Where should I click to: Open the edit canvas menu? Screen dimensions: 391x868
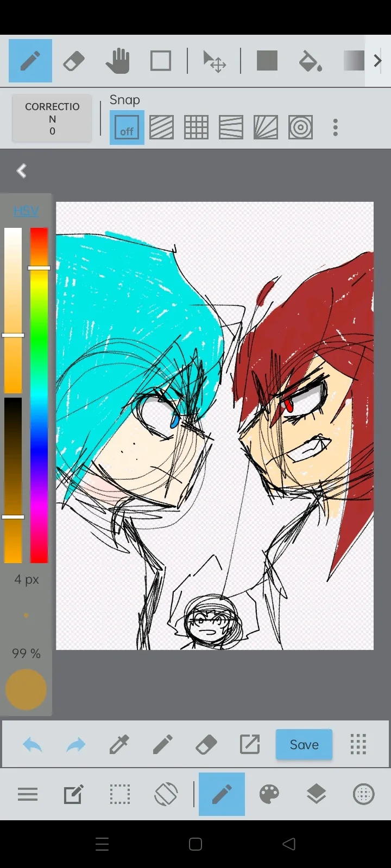74,795
